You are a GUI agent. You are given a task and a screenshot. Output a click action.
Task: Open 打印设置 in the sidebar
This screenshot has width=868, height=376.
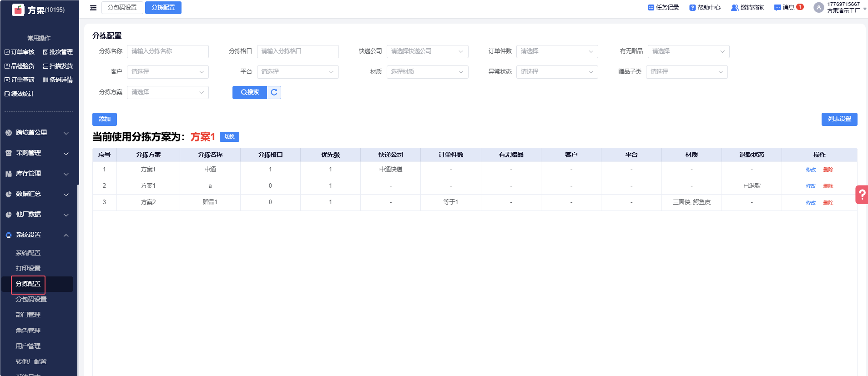[28, 268]
